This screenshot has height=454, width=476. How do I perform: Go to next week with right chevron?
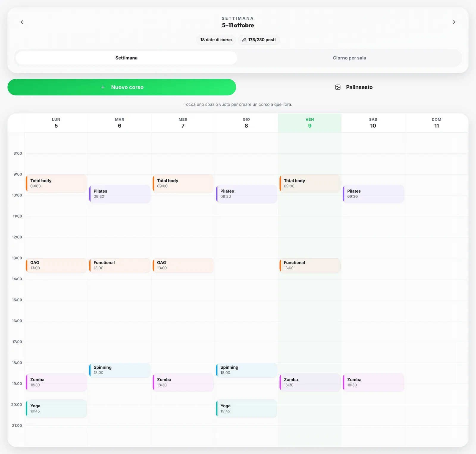(x=454, y=22)
